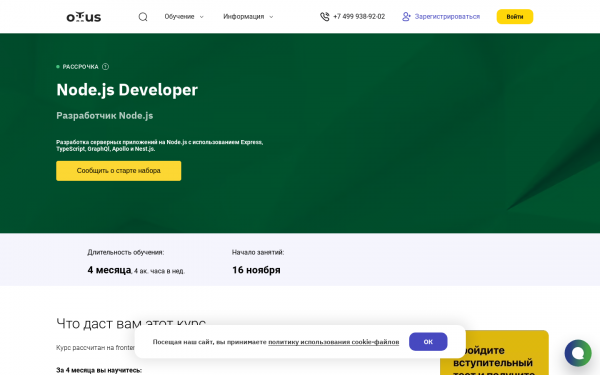Expand the Обучение dropdown menu
Image resolution: width=600 pixels, height=375 pixels.
pyautogui.click(x=184, y=17)
